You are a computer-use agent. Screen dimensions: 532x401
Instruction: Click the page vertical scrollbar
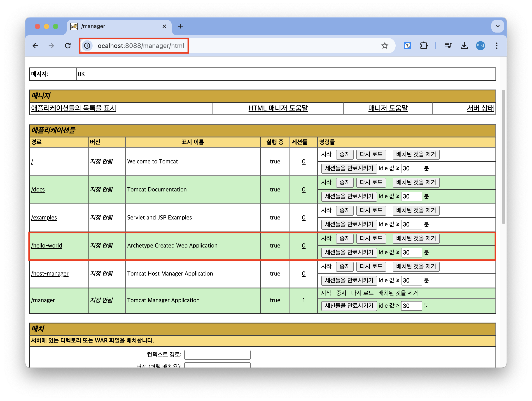(x=503, y=156)
